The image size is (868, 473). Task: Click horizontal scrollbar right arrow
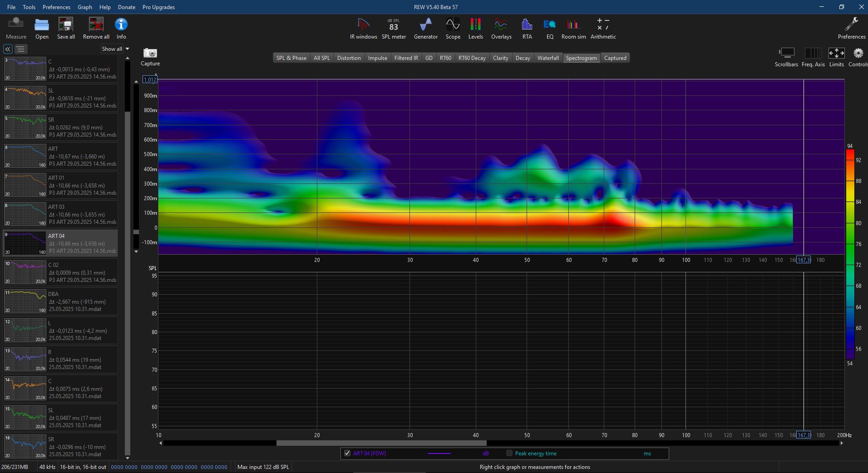pyautogui.click(x=842, y=443)
